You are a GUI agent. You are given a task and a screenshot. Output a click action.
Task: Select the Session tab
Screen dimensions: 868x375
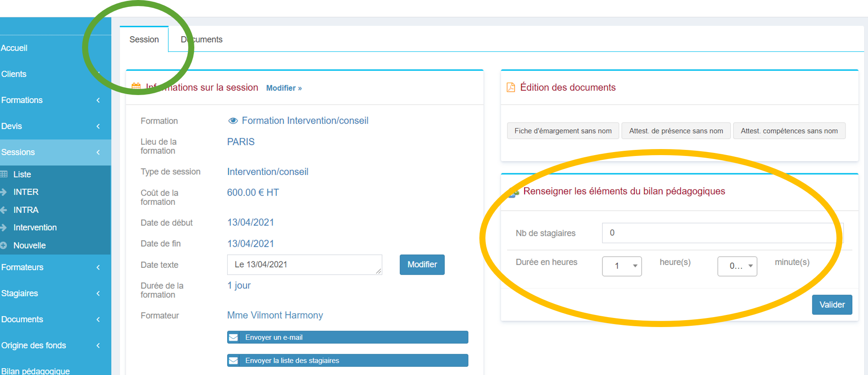click(144, 40)
